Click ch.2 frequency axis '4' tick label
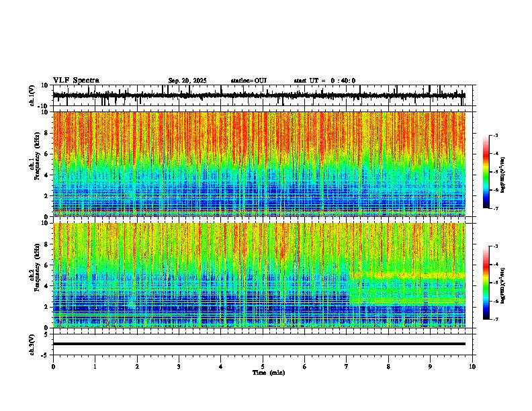 (x=47, y=286)
